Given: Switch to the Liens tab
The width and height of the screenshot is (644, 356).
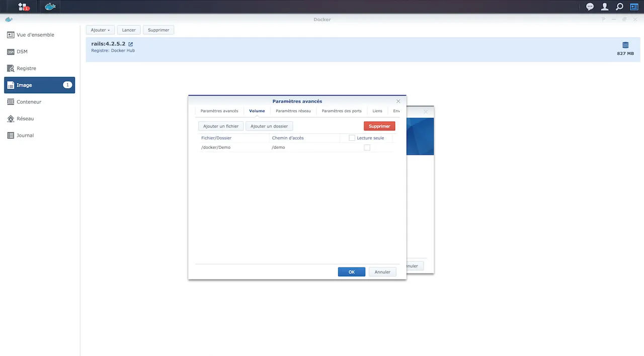Looking at the screenshot, I should (377, 111).
